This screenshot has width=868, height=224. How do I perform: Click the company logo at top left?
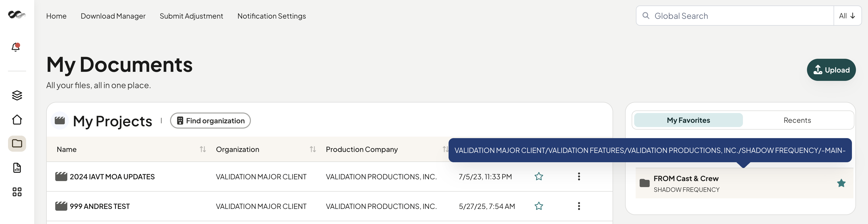pos(17,15)
